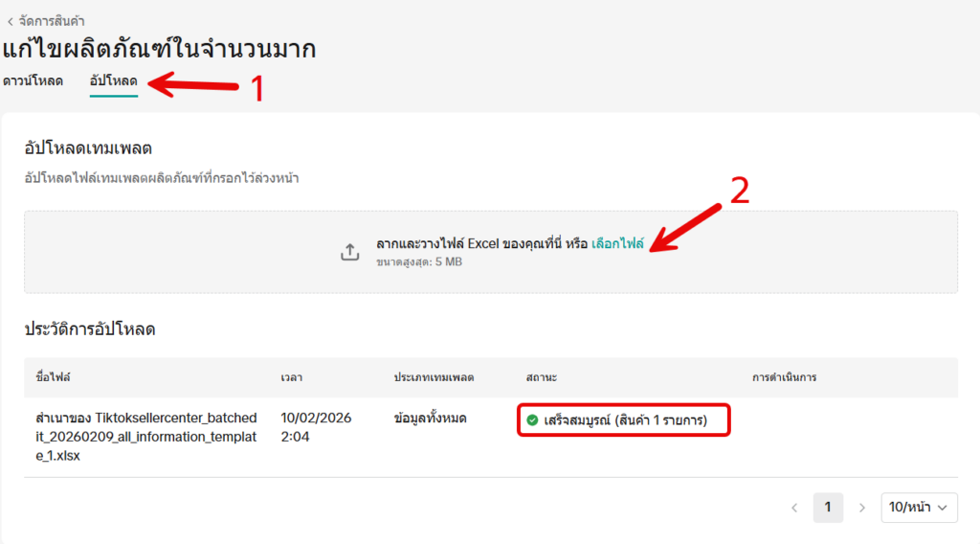The image size is (980, 544).
Task: Expand the 10/หน้า page size dropdown
Action: (x=919, y=508)
